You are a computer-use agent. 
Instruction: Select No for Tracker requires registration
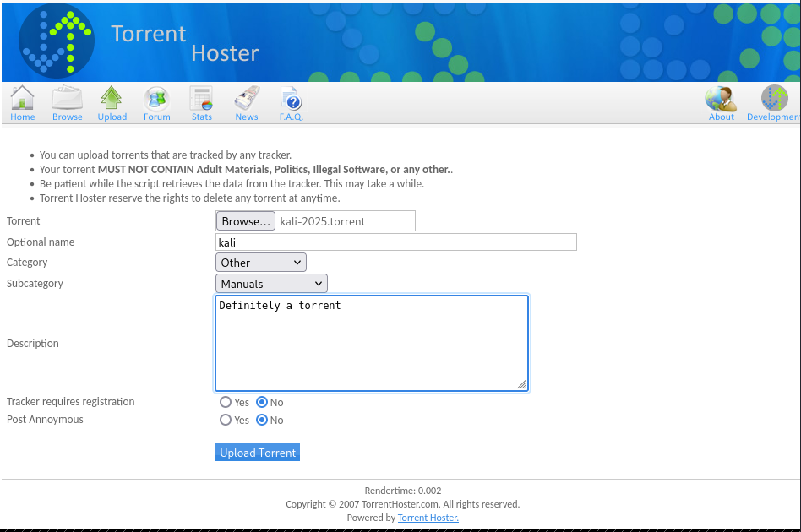point(262,403)
